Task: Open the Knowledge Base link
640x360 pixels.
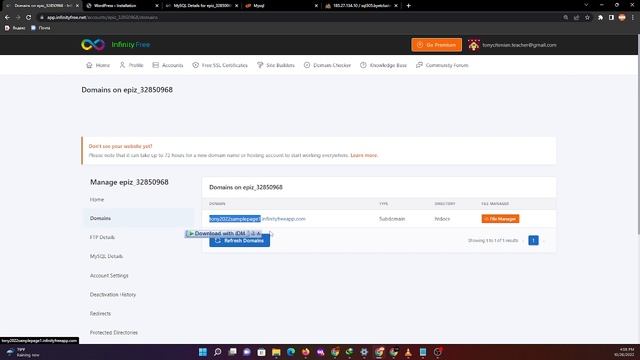Action: point(383,65)
